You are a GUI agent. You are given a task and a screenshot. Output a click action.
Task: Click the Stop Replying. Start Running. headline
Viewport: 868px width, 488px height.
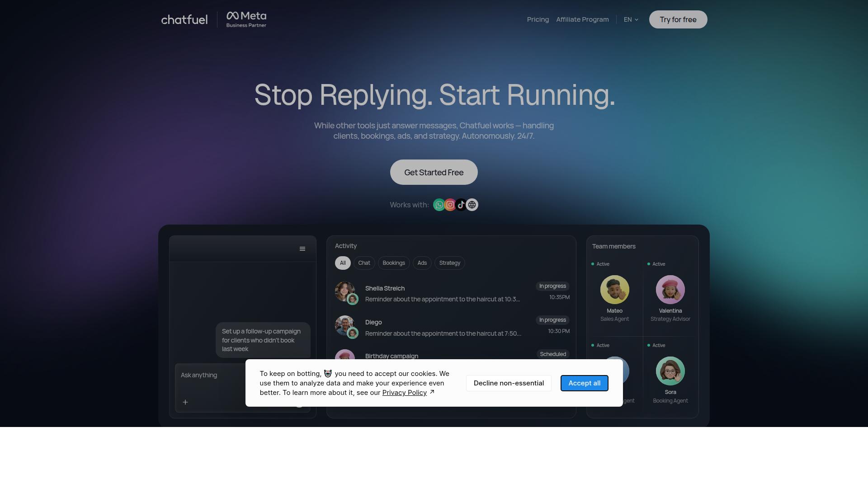pos(434,95)
